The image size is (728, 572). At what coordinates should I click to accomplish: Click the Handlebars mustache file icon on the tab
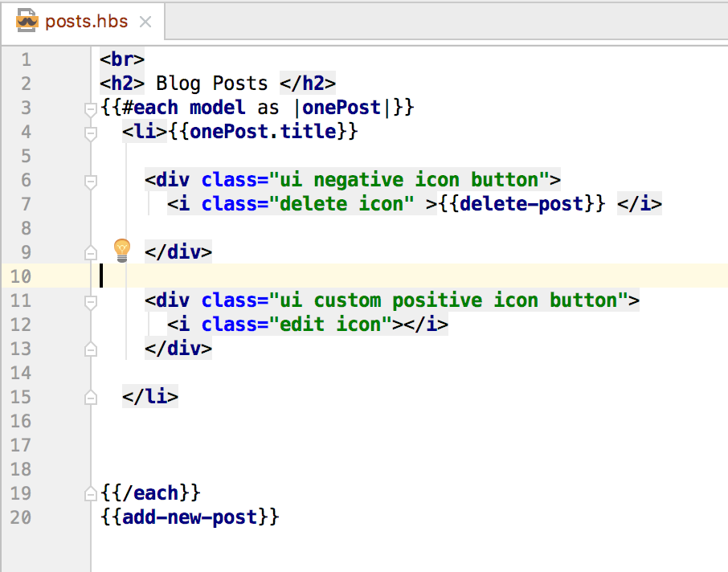click(x=27, y=22)
